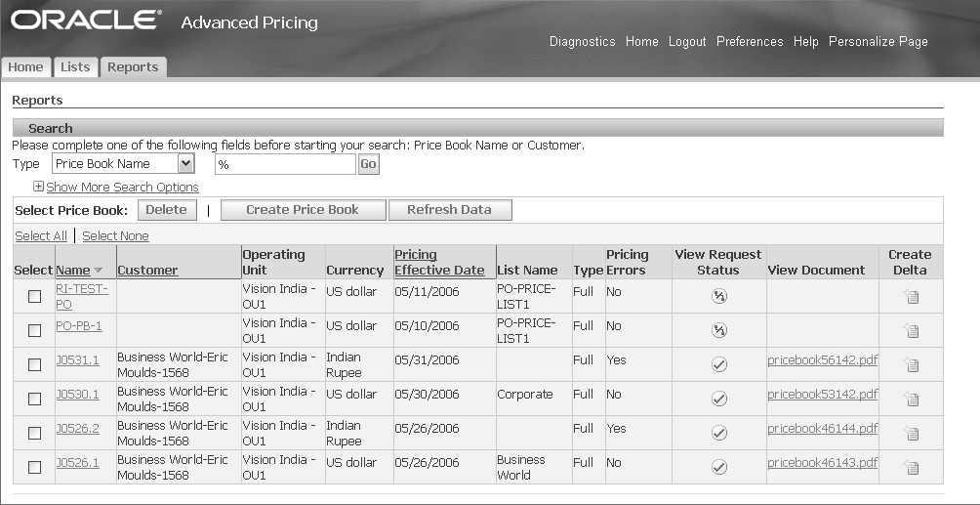Open Preferences from the header

(750, 41)
